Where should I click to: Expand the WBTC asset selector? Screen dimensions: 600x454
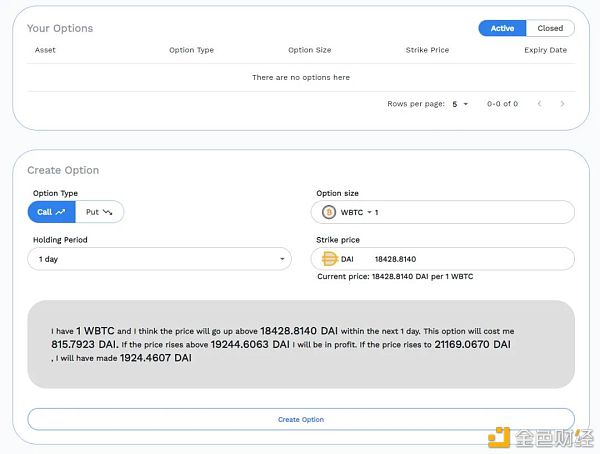click(x=356, y=212)
